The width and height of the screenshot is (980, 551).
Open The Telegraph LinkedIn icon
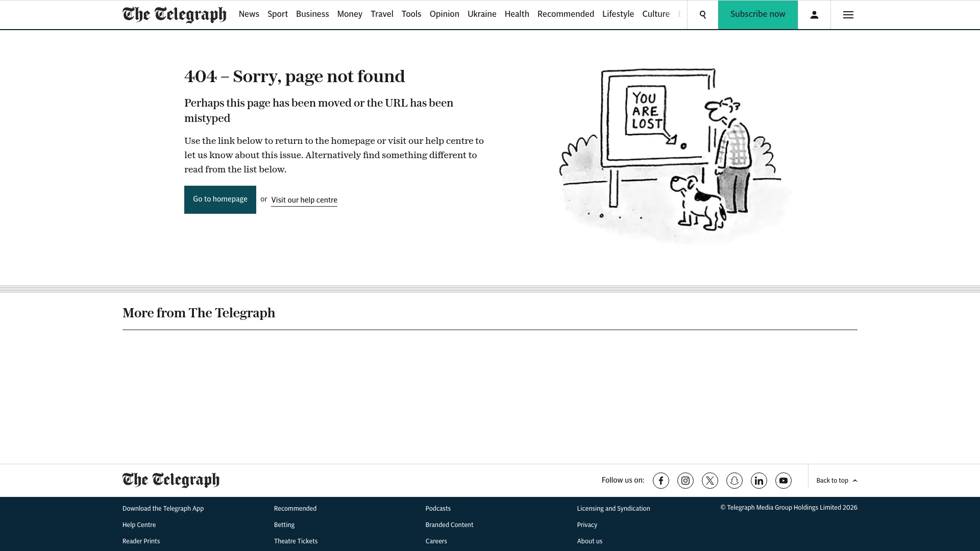click(x=759, y=481)
